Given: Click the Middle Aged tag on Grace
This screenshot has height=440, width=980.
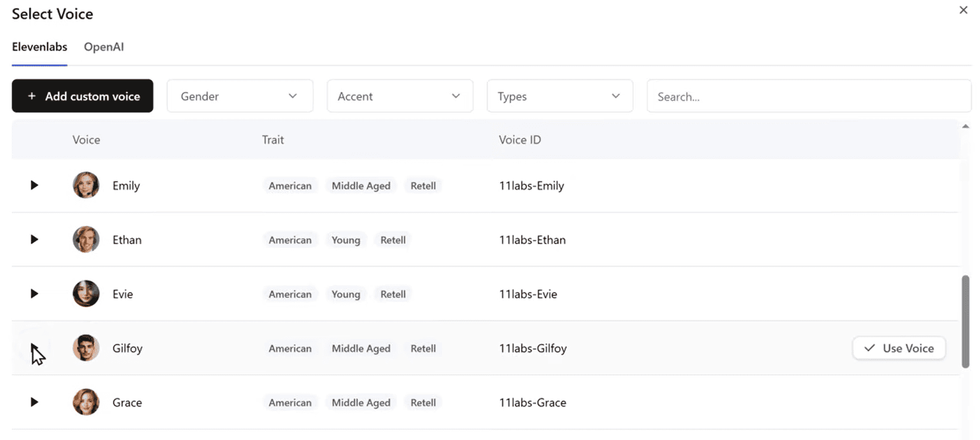Looking at the screenshot, I should pyautogui.click(x=361, y=402).
